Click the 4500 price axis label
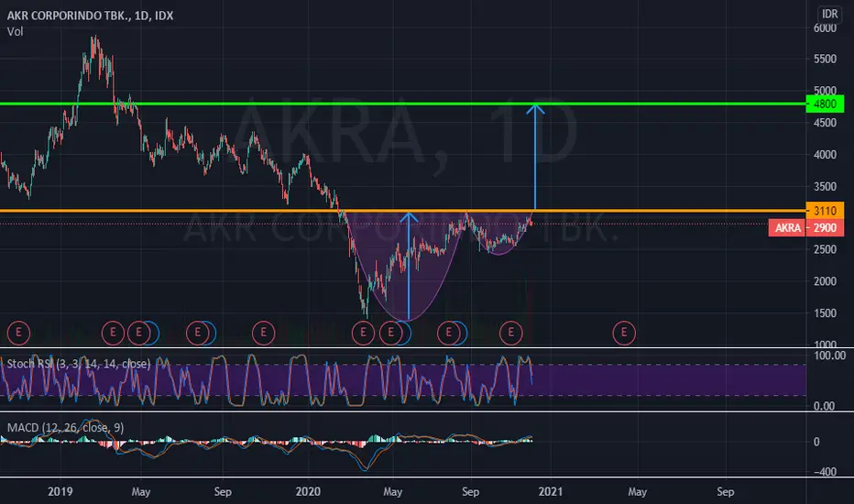 (825, 123)
